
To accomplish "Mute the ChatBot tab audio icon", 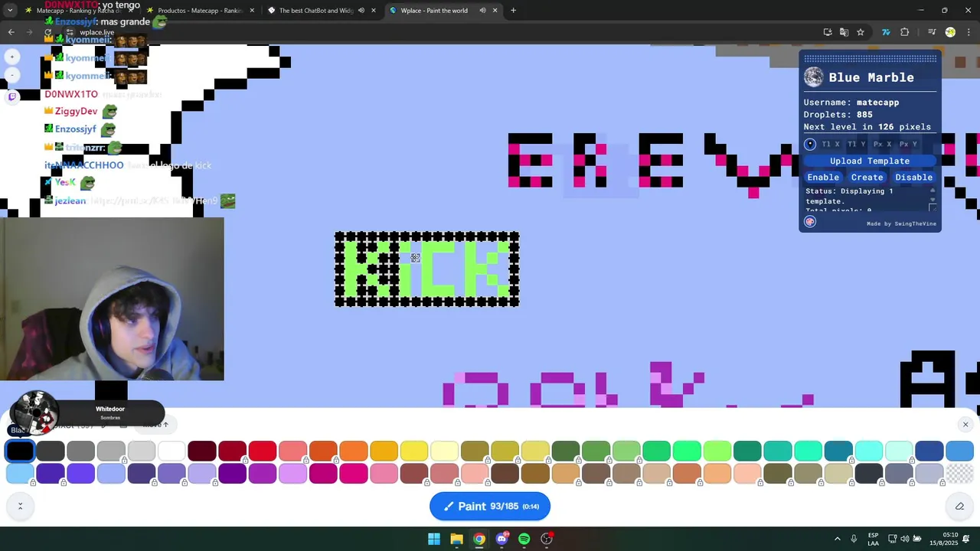I will point(361,11).
